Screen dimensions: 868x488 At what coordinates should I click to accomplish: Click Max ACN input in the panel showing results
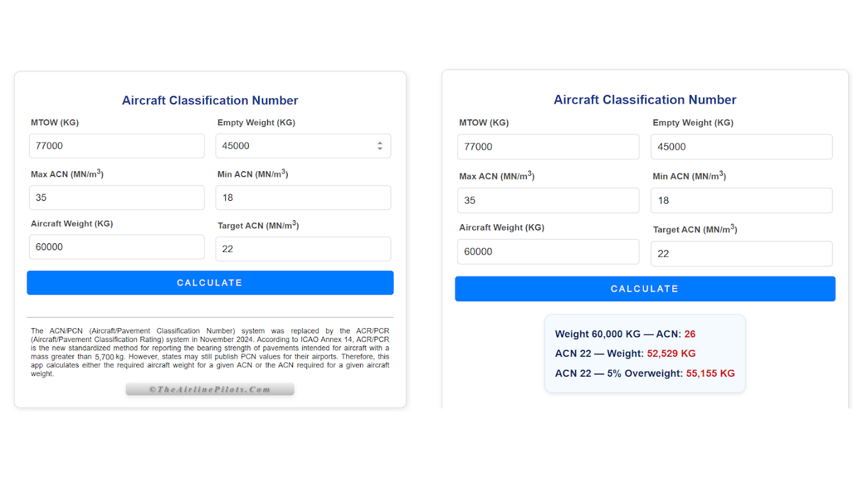pos(548,200)
